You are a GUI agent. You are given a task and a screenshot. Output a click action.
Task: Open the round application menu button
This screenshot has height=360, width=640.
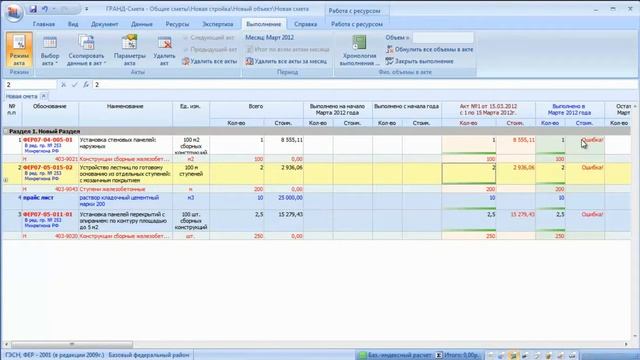tap(13, 13)
